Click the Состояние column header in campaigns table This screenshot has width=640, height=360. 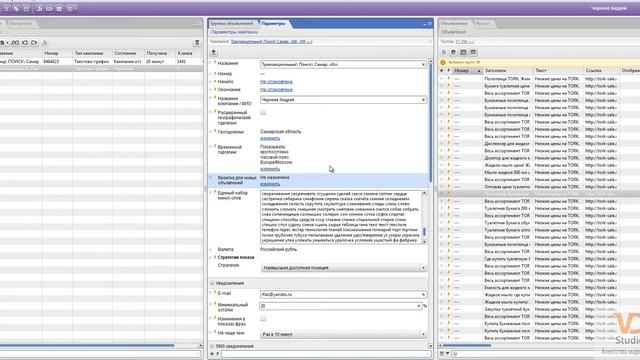(128, 53)
